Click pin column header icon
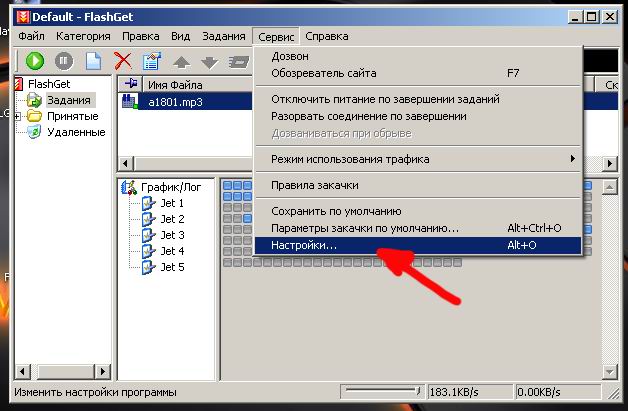This screenshot has height=411, width=628. point(131,84)
